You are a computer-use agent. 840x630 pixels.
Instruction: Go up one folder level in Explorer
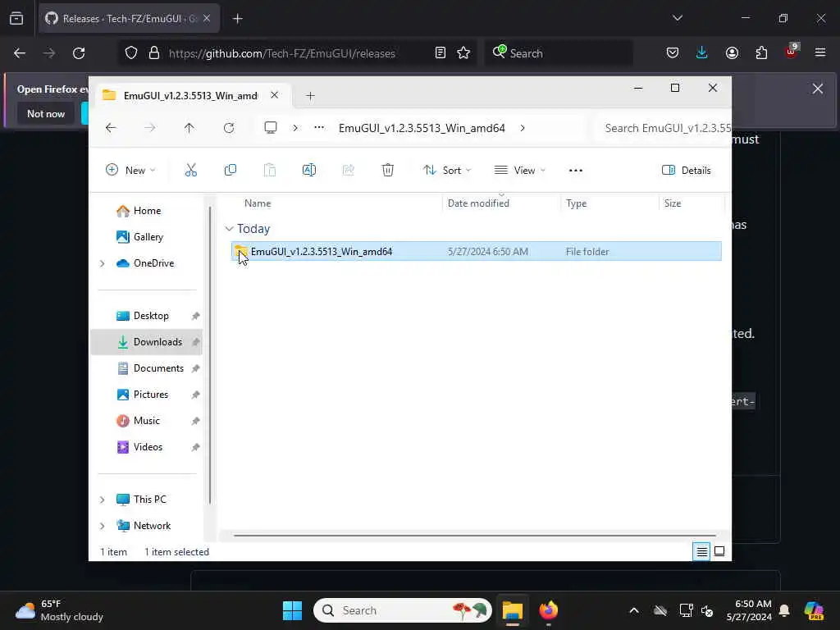(189, 128)
